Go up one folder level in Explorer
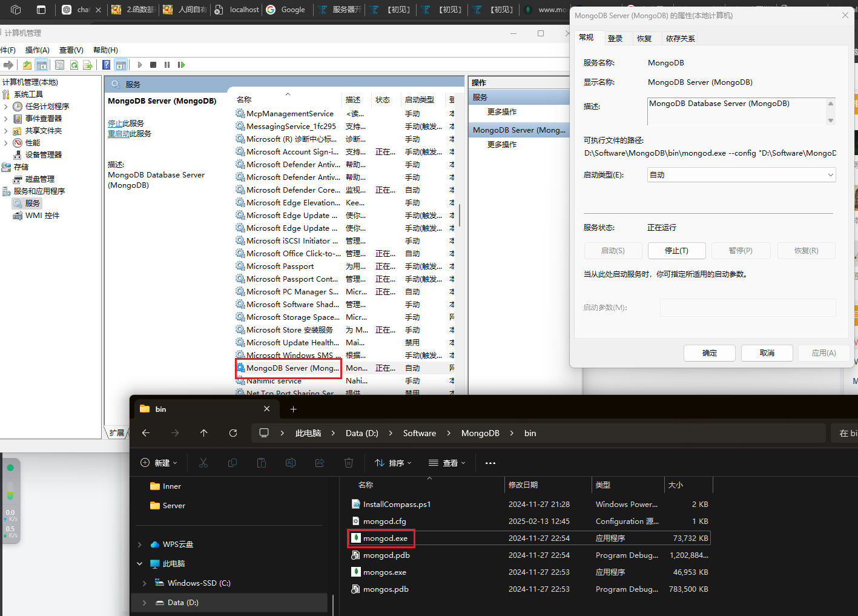This screenshot has width=858, height=616. [203, 433]
